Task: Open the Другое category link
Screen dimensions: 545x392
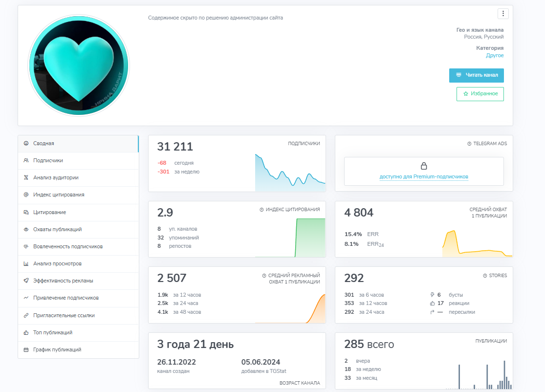Action: [495, 56]
